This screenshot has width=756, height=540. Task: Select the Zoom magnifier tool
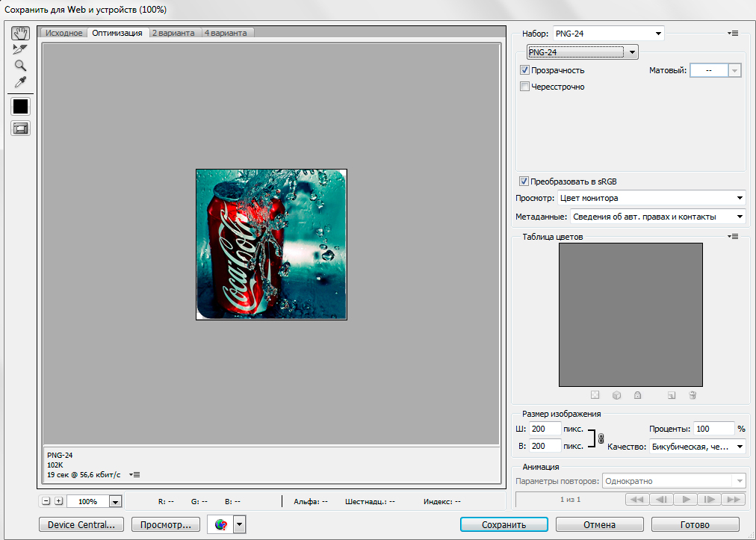point(20,66)
